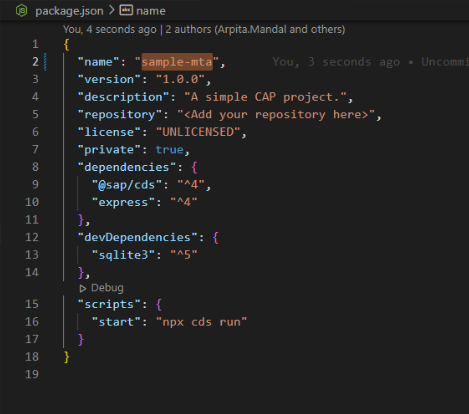Click line number 15 in gutter
Image resolution: width=469 pixels, height=414 pixels.
(x=32, y=304)
